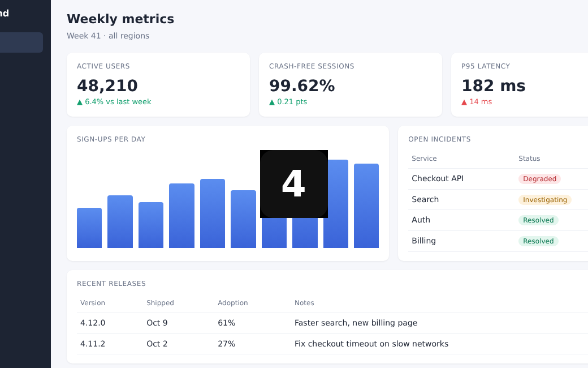The image size is (588, 368).
Task: Click the "Oct 9" shipped date
Action: [157, 323]
